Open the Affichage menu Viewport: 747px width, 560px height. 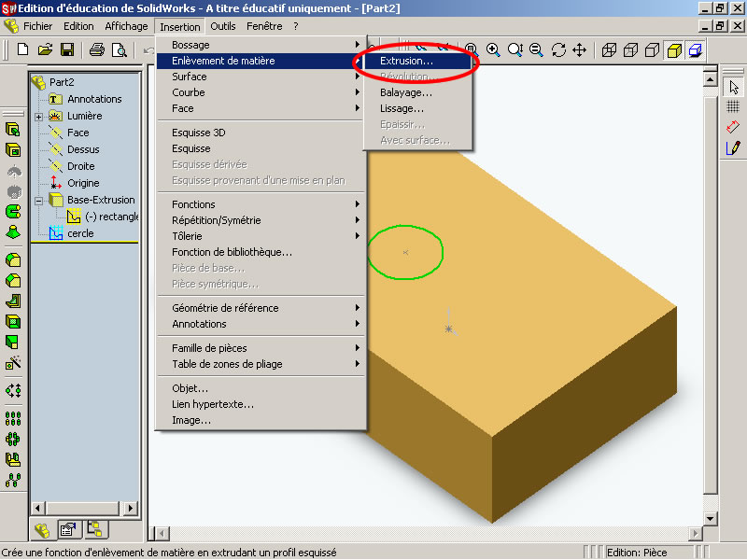coord(126,26)
